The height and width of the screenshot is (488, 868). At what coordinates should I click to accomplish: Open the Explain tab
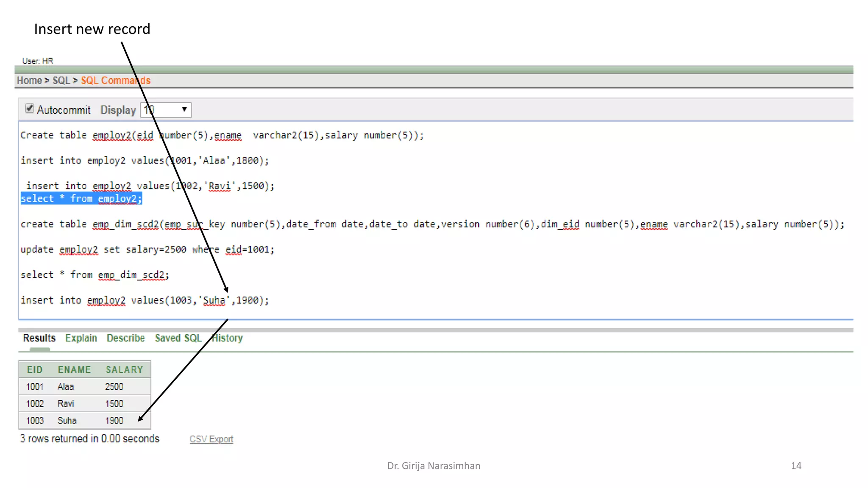click(x=81, y=338)
